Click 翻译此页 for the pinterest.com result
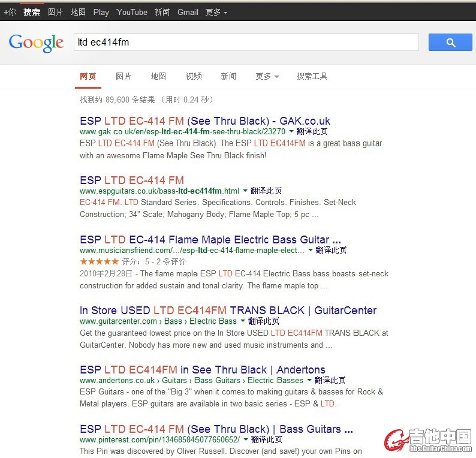The width and height of the screenshot is (476, 458). point(267,439)
